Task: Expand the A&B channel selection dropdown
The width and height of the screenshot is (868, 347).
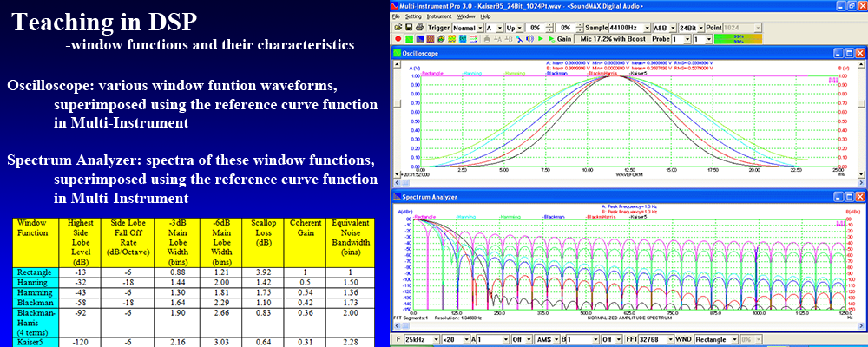Action: (x=673, y=28)
